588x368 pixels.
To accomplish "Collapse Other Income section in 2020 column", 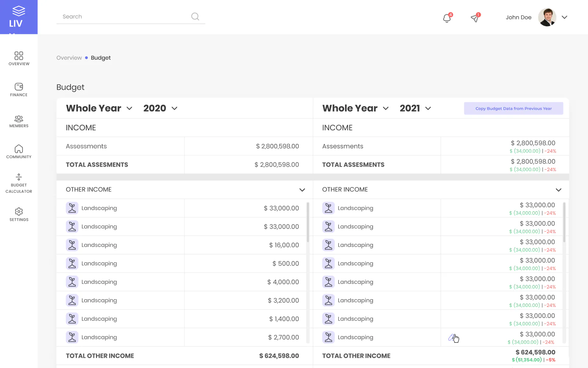I will tap(302, 190).
